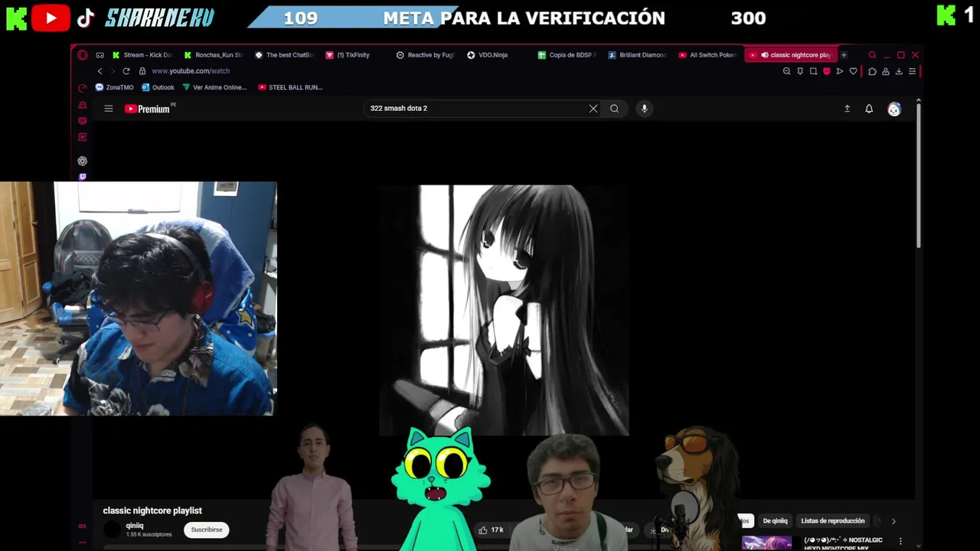Open the browser profile icon
980x551 pixels.
pyautogui.click(x=886, y=71)
